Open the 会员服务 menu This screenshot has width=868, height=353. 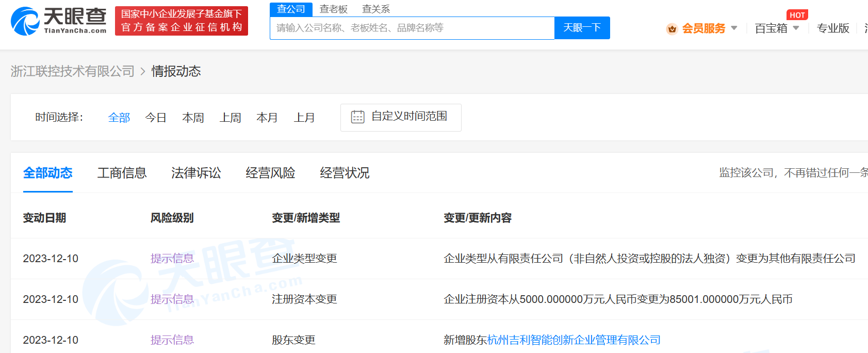[x=703, y=28]
